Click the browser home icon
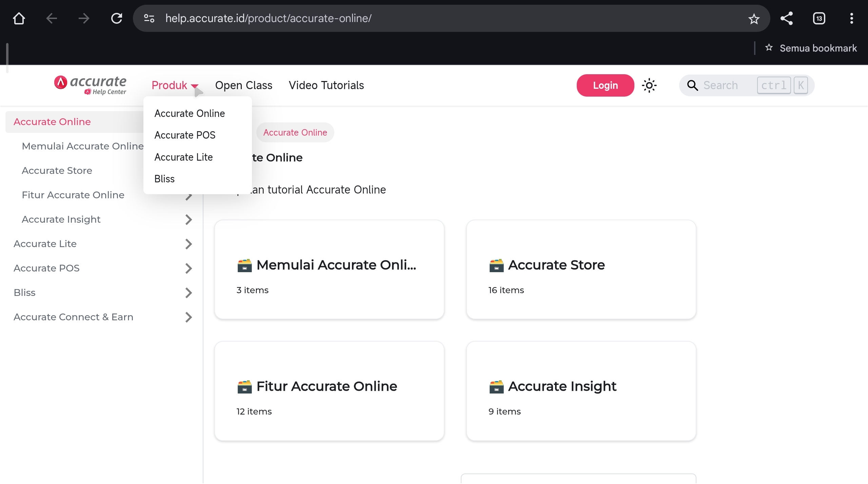The width and height of the screenshot is (868, 484). point(19,18)
